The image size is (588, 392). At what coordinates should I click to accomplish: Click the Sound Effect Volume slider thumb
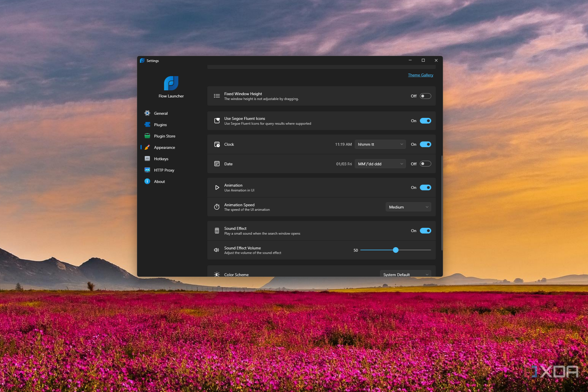coord(396,250)
